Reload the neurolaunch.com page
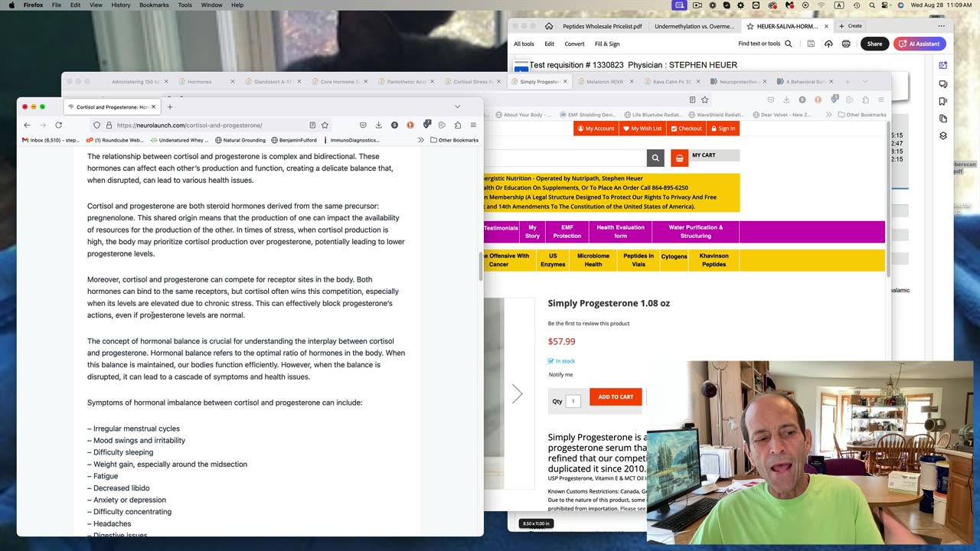The width and height of the screenshot is (980, 551). click(x=58, y=125)
